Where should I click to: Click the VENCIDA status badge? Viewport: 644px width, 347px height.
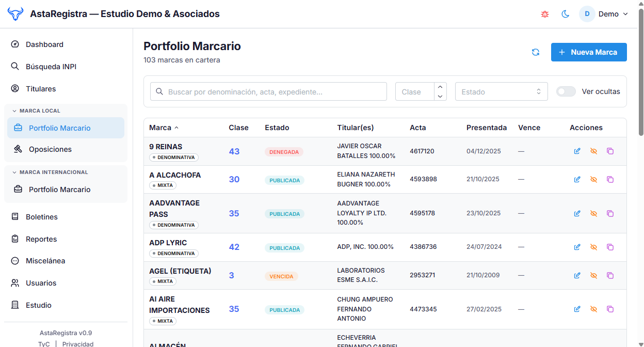pyautogui.click(x=281, y=276)
